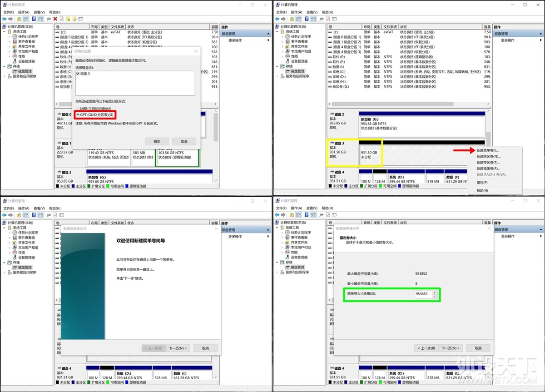Click 下一页(N) > on the volume size page
545x392 pixels.
pyautogui.click(x=451, y=348)
